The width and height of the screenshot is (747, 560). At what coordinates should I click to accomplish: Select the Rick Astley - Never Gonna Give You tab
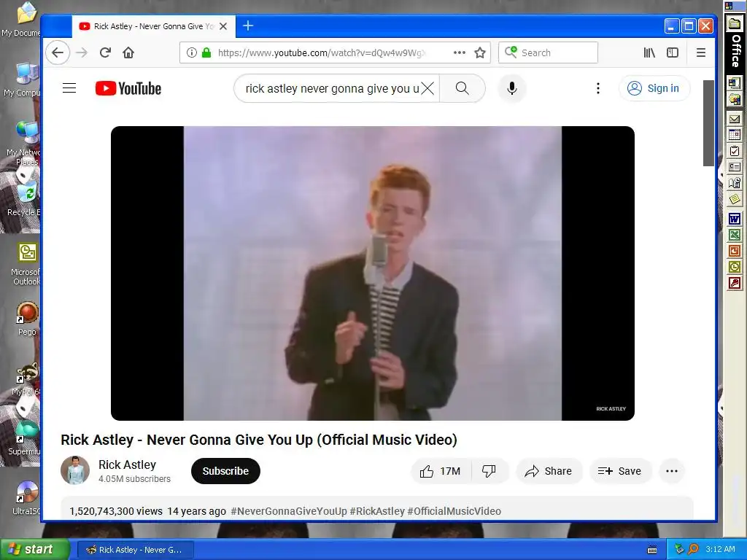point(153,26)
